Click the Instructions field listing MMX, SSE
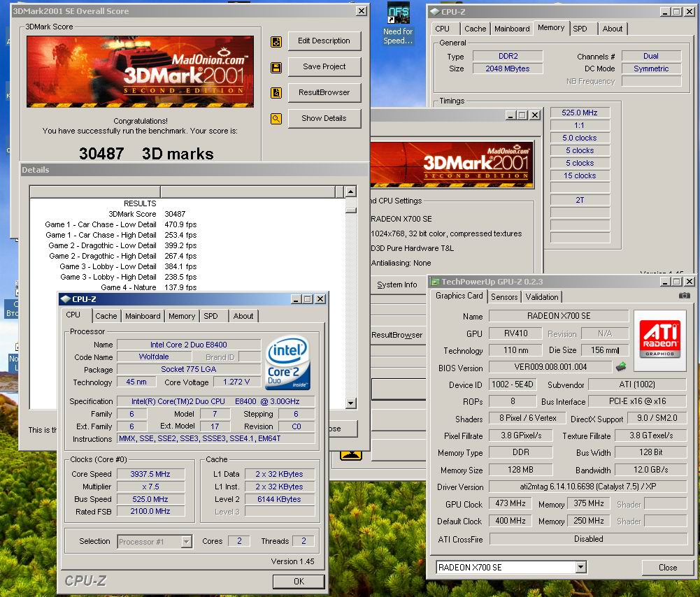 (x=215, y=438)
